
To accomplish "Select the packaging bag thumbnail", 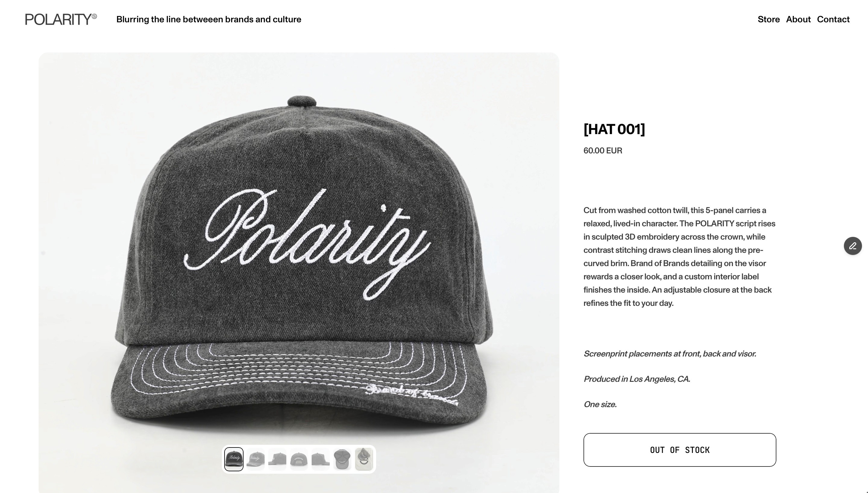I will click(x=364, y=459).
